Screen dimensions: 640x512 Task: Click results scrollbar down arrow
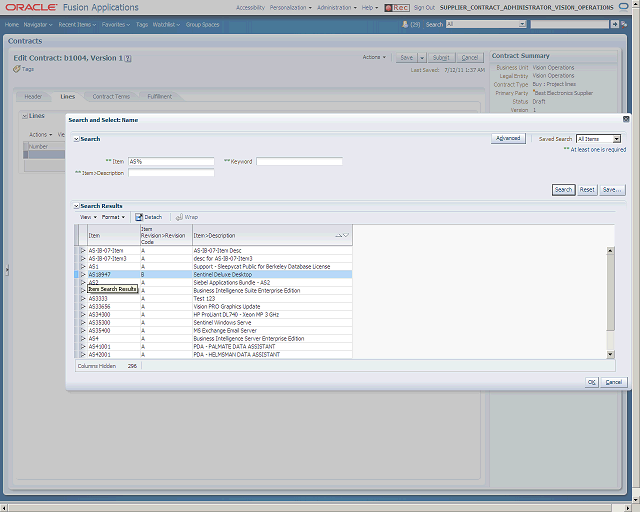point(610,354)
